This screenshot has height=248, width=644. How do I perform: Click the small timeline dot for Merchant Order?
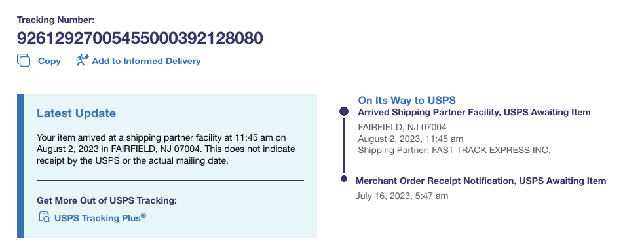click(344, 179)
